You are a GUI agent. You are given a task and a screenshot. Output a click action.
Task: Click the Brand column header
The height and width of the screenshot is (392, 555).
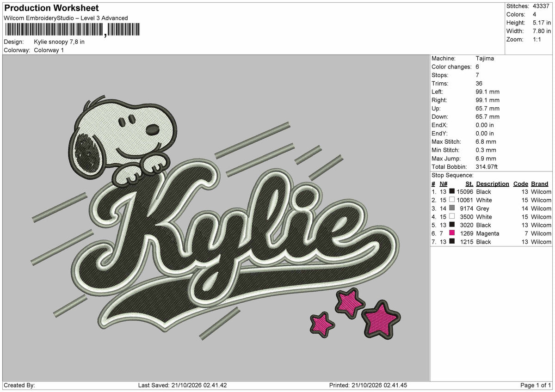point(540,184)
